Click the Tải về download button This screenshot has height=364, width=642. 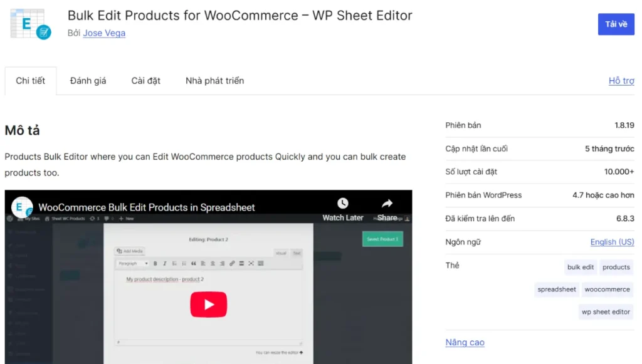tap(616, 24)
